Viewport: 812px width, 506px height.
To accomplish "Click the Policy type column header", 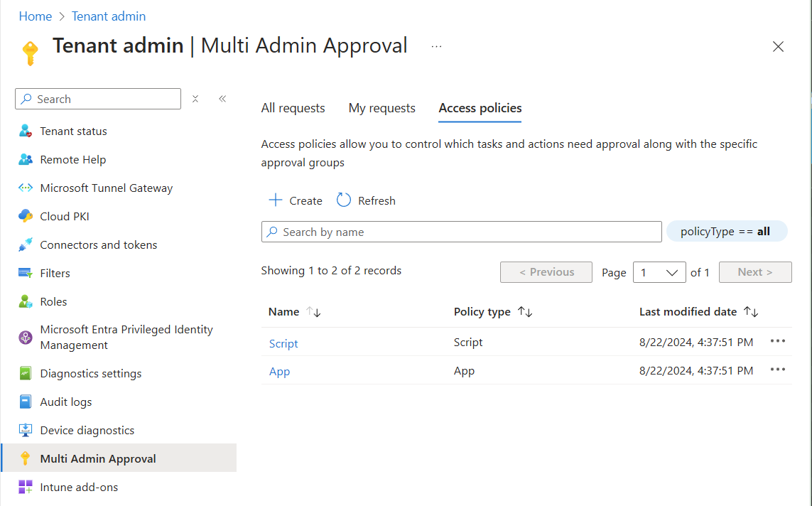I will [x=482, y=312].
